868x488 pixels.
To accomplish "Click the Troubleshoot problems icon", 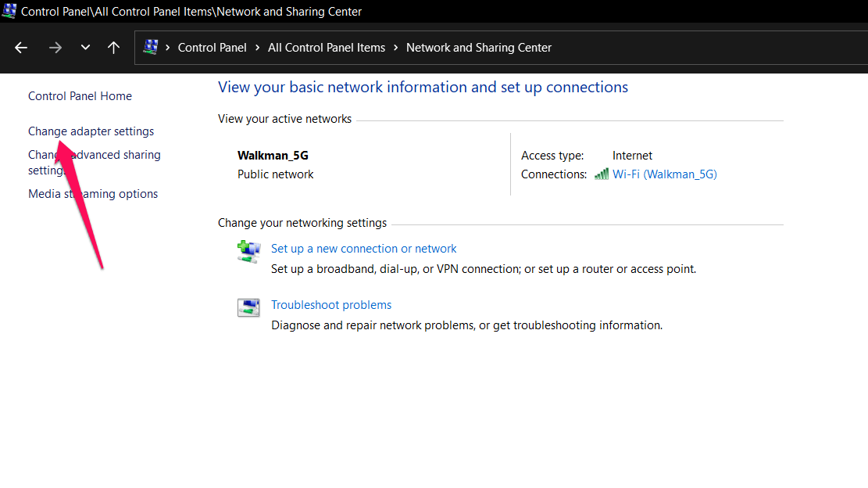I will (x=248, y=307).
